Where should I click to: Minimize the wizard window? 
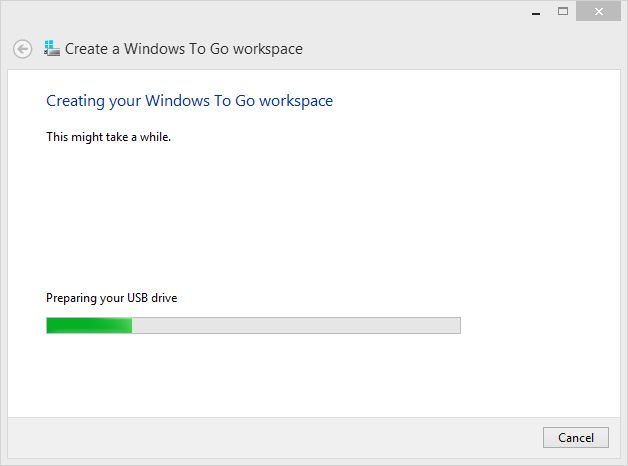536,12
